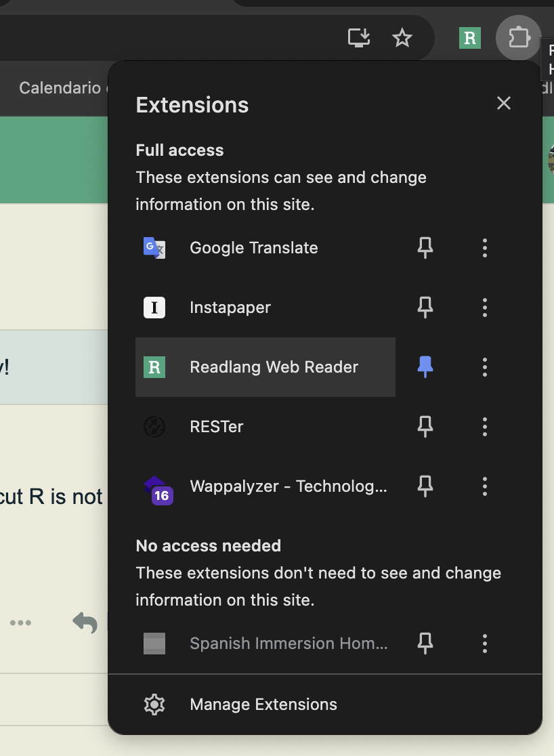Screen dimensions: 554x756
Task: Open more options for Readlang Web Reader
Action: tap(484, 367)
